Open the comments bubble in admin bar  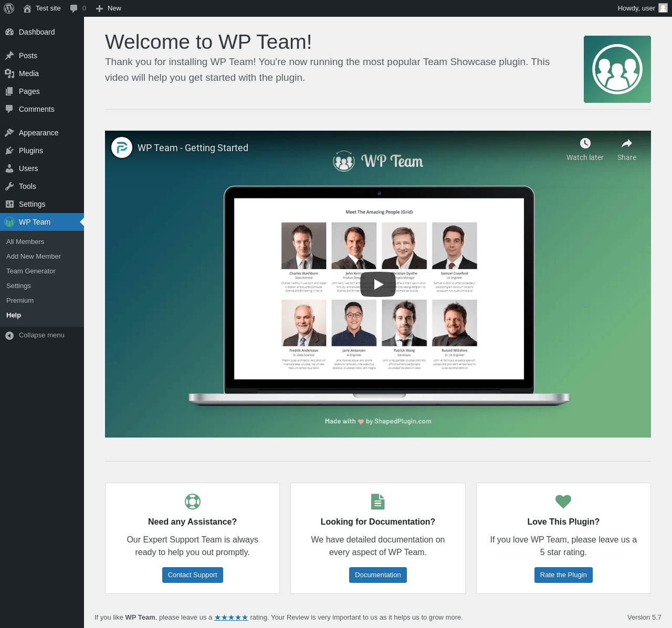tap(73, 8)
